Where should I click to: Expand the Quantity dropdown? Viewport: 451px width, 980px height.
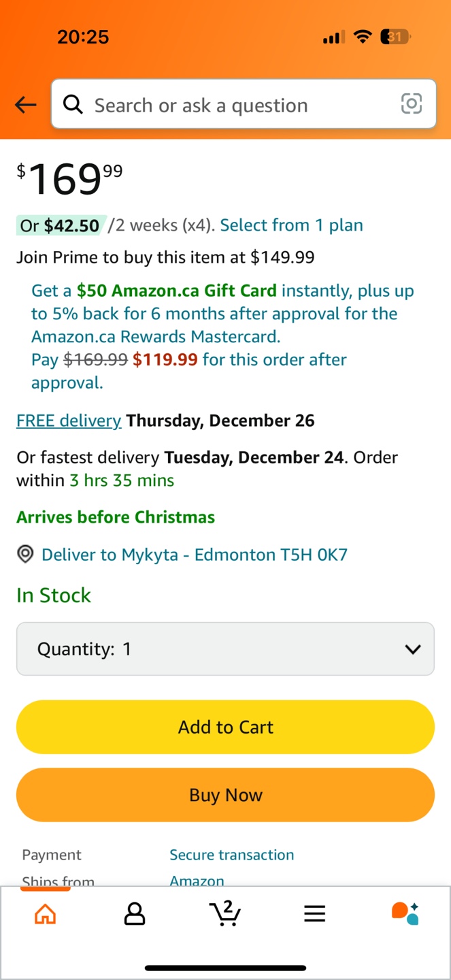(x=225, y=649)
